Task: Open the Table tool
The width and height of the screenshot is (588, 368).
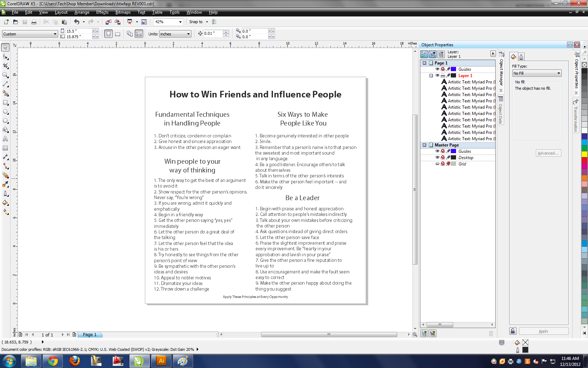Action: [x=5, y=148]
